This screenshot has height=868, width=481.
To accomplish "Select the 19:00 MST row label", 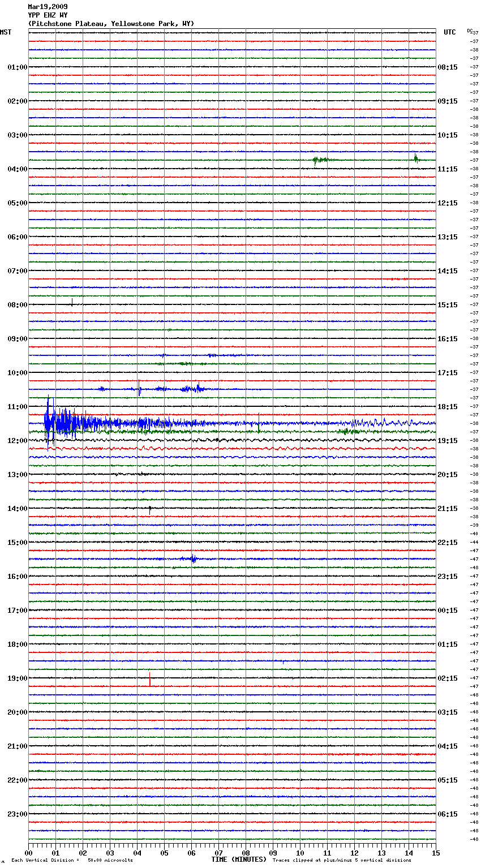I will [x=17, y=678].
